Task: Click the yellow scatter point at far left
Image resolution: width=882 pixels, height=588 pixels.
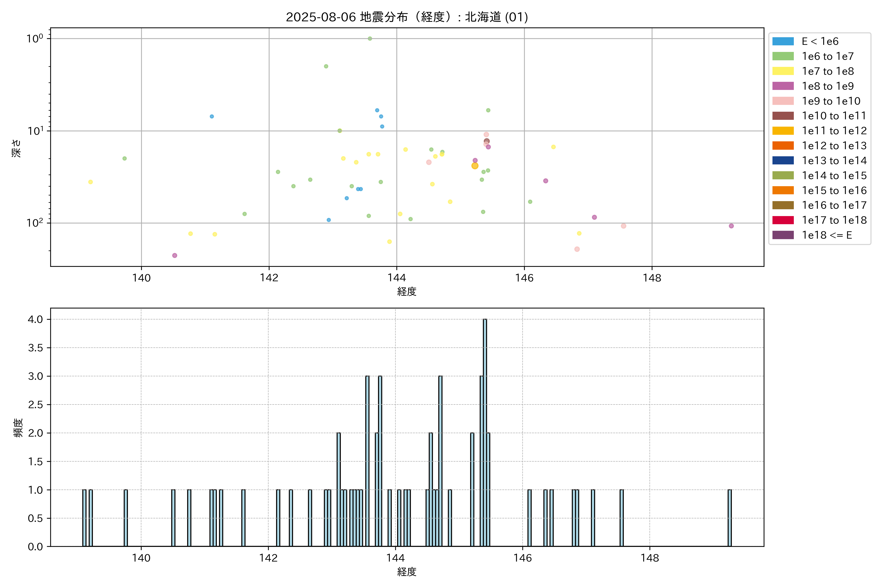Action: point(90,182)
